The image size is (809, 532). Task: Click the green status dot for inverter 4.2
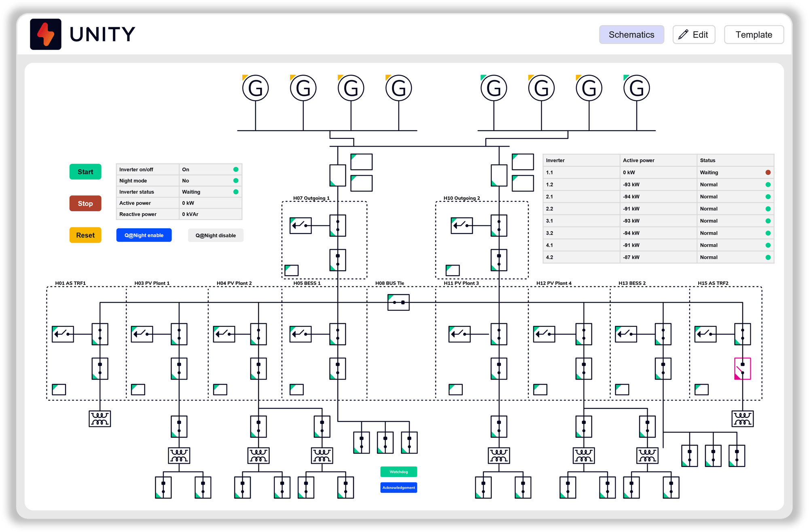point(767,257)
